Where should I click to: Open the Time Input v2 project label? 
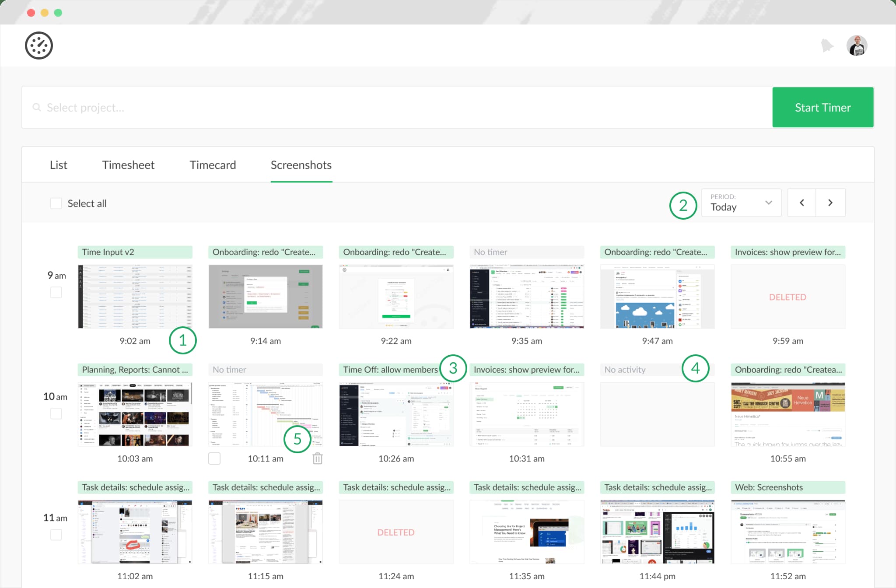coord(135,252)
